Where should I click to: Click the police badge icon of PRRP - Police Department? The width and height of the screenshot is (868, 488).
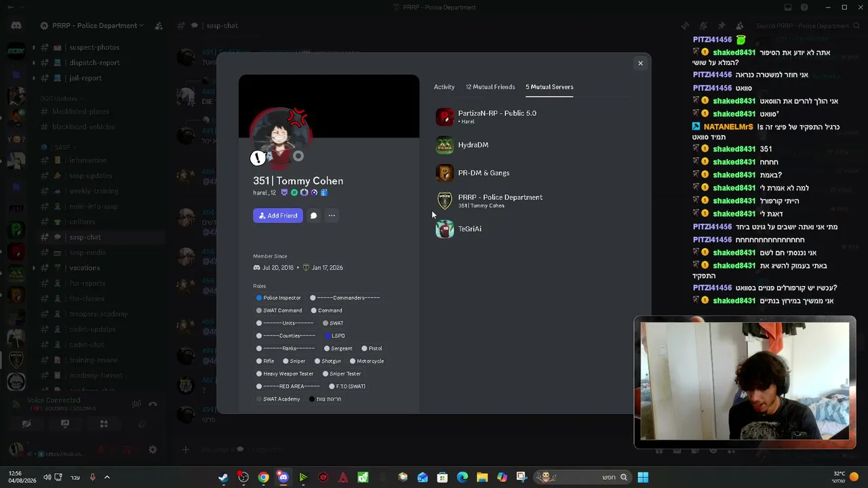(444, 201)
